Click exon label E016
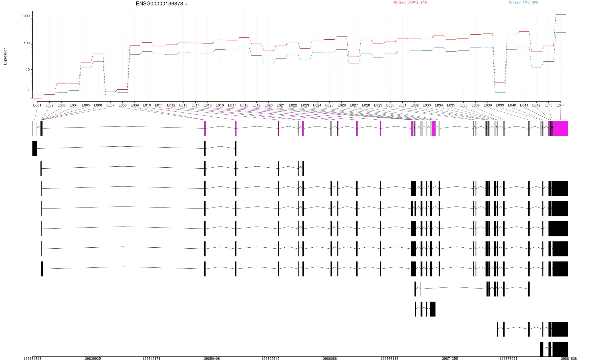Image resolution: width=595 pixels, height=364 pixels. pos(220,105)
